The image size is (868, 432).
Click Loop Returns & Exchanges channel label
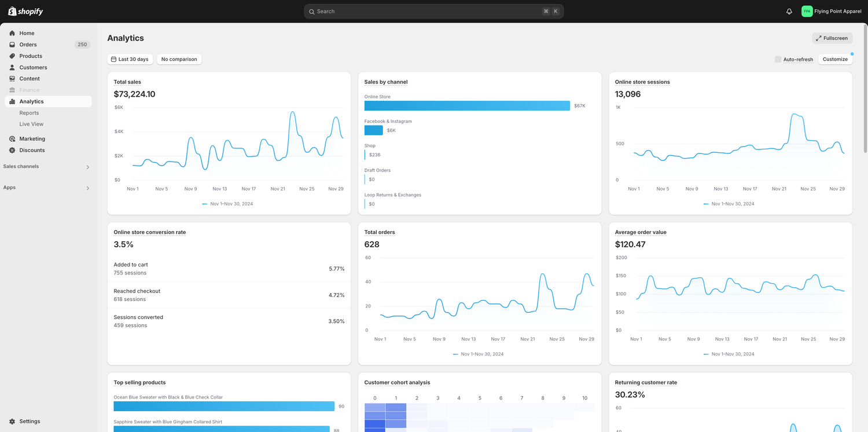point(393,195)
